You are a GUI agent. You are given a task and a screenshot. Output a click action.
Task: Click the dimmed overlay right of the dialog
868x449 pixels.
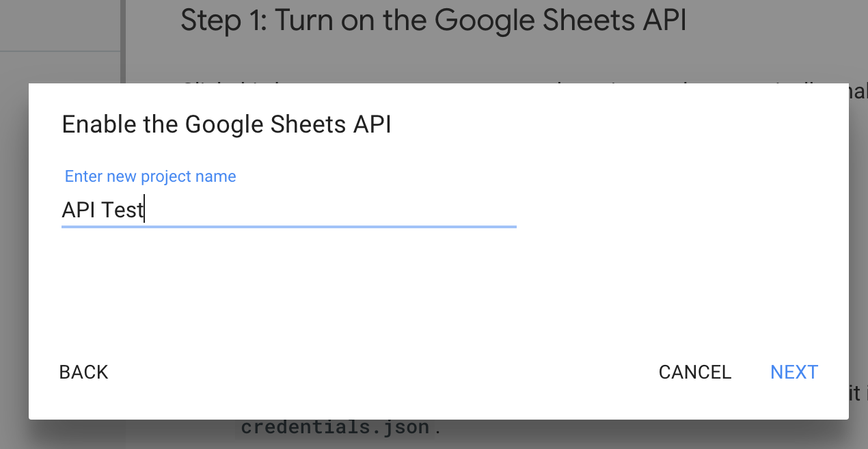point(858,239)
